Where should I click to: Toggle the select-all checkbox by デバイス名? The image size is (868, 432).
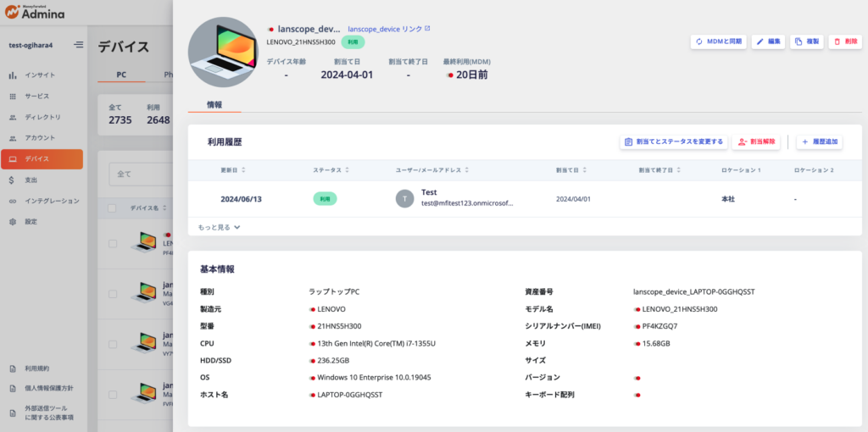pos(113,208)
